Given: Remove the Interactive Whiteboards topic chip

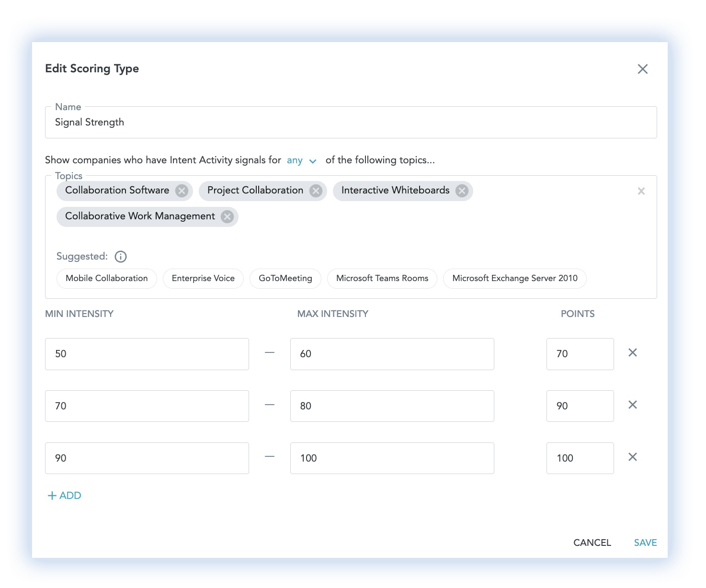Looking at the screenshot, I should pyautogui.click(x=462, y=191).
